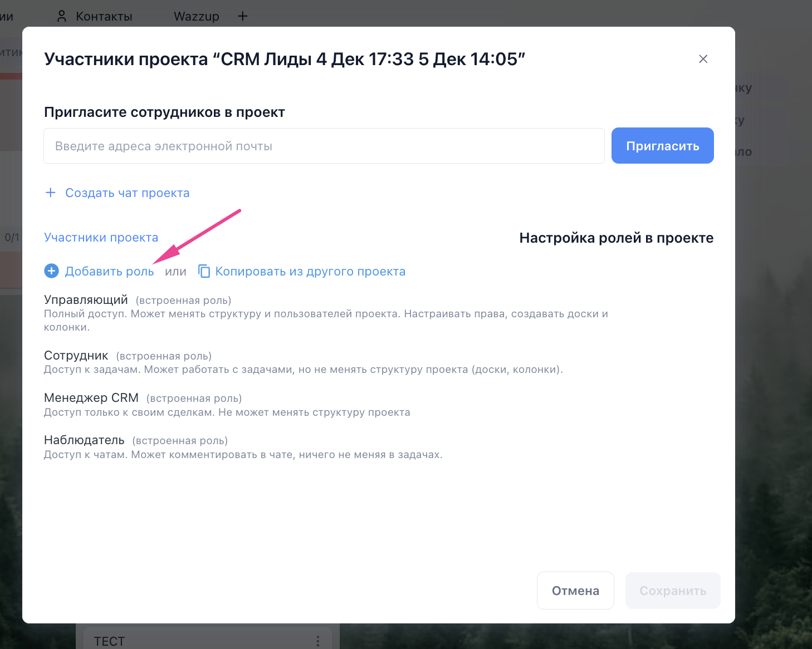Open the three-dot menu on ТЕСТ card
812x649 pixels.
[x=318, y=641]
